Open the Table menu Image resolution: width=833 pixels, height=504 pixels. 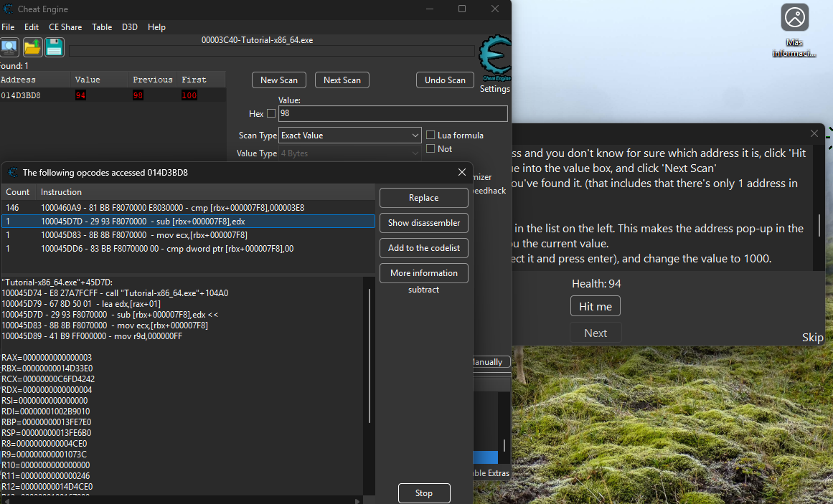(x=102, y=27)
